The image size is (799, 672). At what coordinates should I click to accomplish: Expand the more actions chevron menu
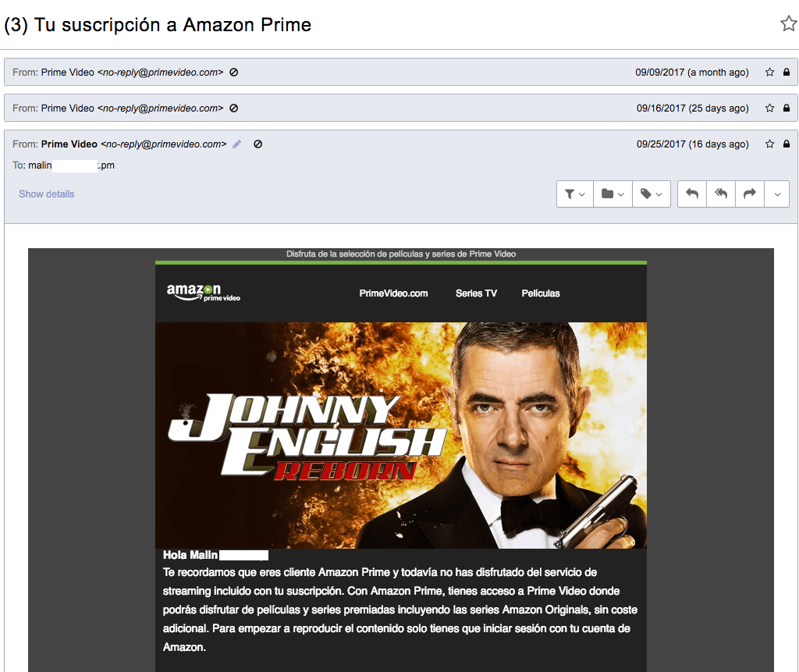pos(776,194)
